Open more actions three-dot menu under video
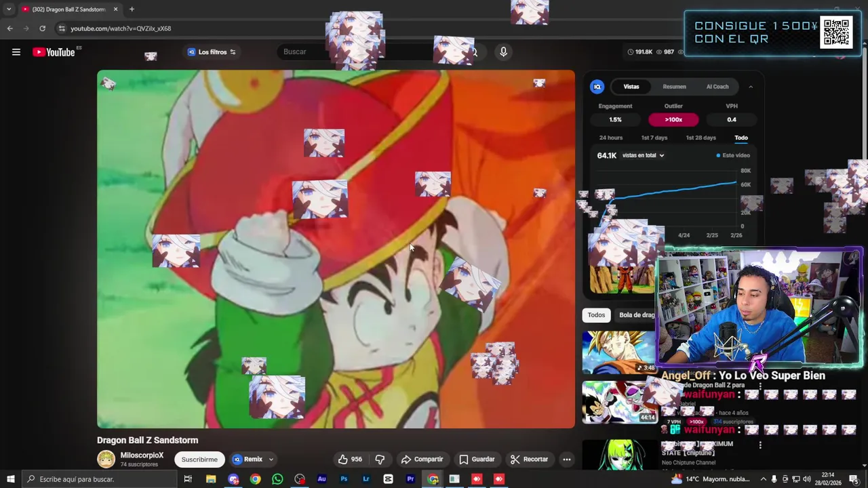 (x=567, y=460)
